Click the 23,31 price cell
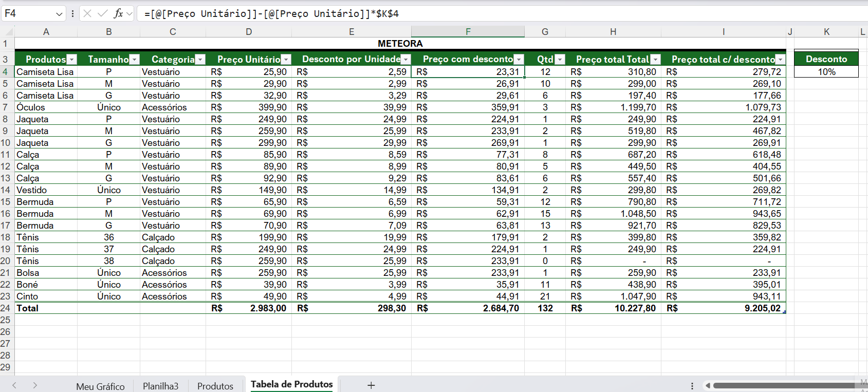This screenshot has width=868, height=392. 468,72
